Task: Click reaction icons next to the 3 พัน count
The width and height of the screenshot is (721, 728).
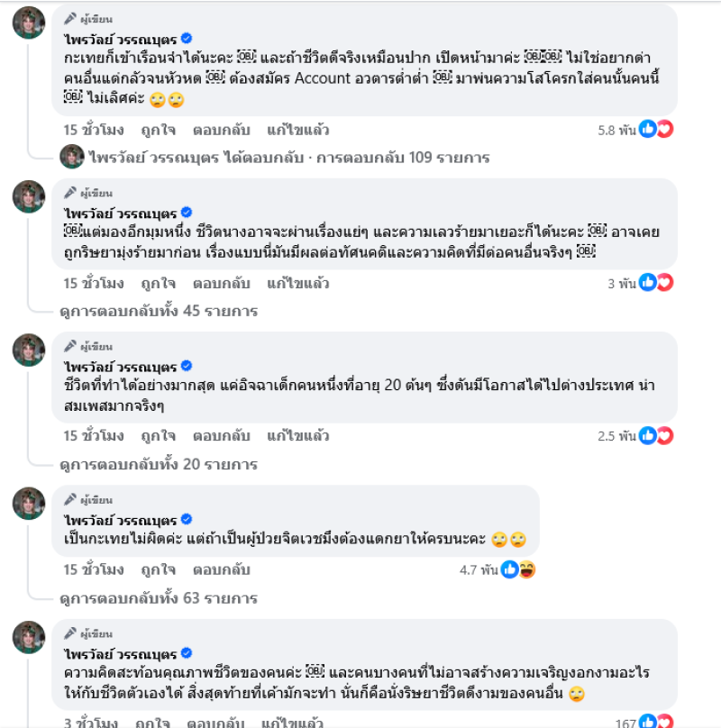Action: coord(655,283)
